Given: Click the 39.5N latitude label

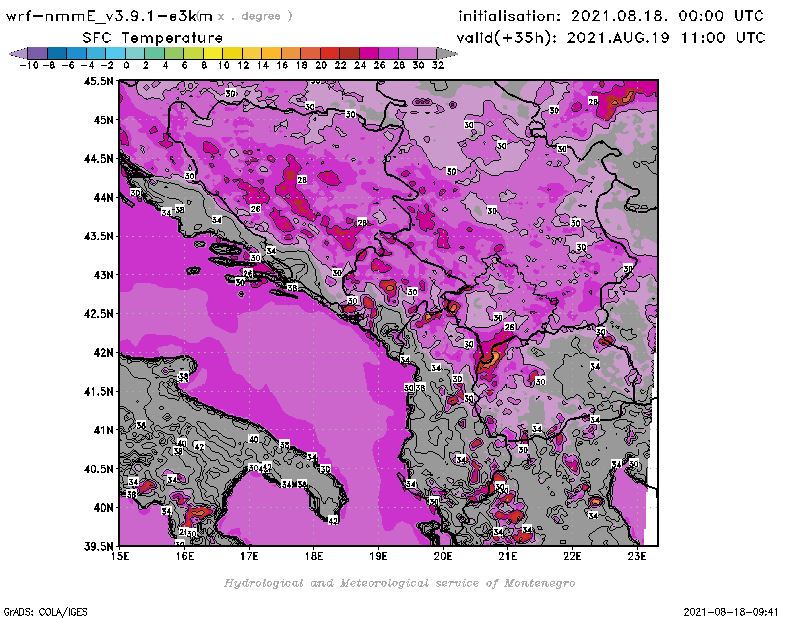Looking at the screenshot, I should point(98,547).
